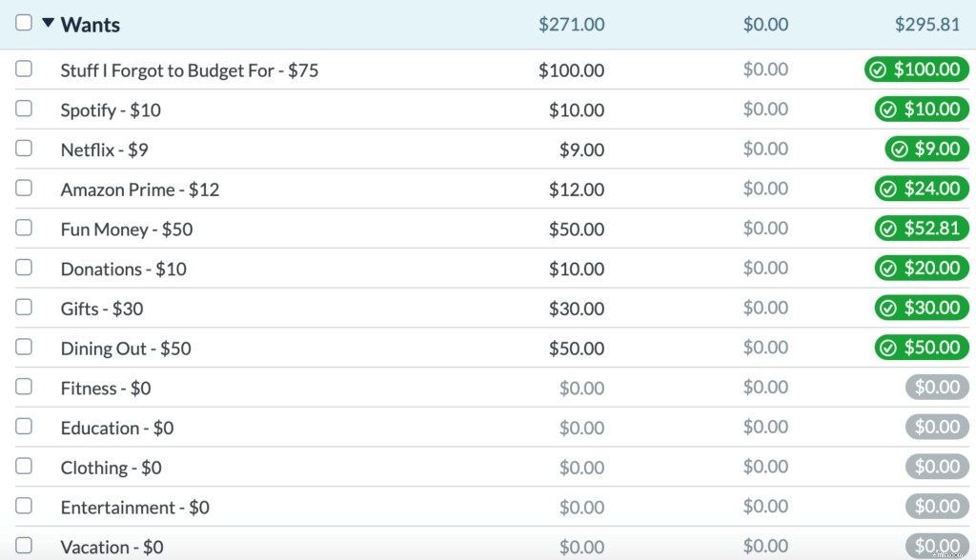
Task: Select the Clothing - $0 category name
Action: coord(111,468)
